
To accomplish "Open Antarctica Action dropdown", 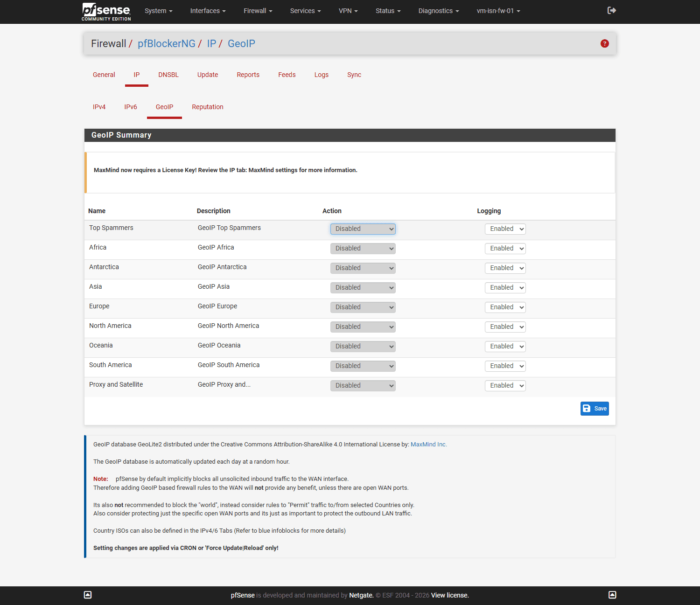I will click(363, 268).
